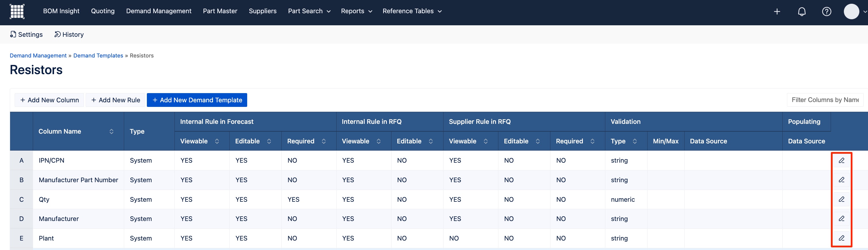Select the IPN/CPN column name cell
This screenshot has width=868, height=250.
(78, 160)
